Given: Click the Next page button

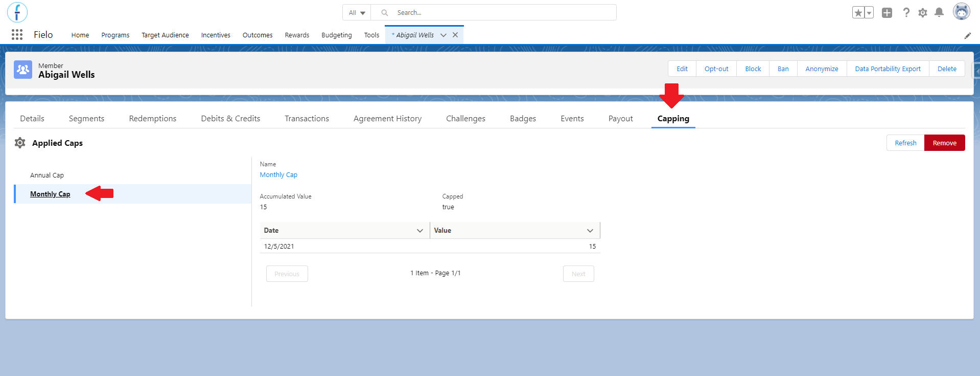Looking at the screenshot, I should point(578,274).
